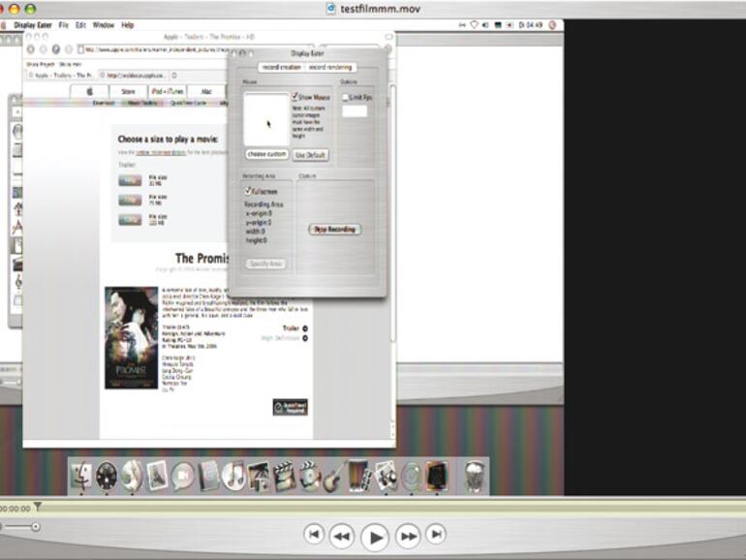
Task: Launch iChat from the recorded Dock
Action: [182, 476]
